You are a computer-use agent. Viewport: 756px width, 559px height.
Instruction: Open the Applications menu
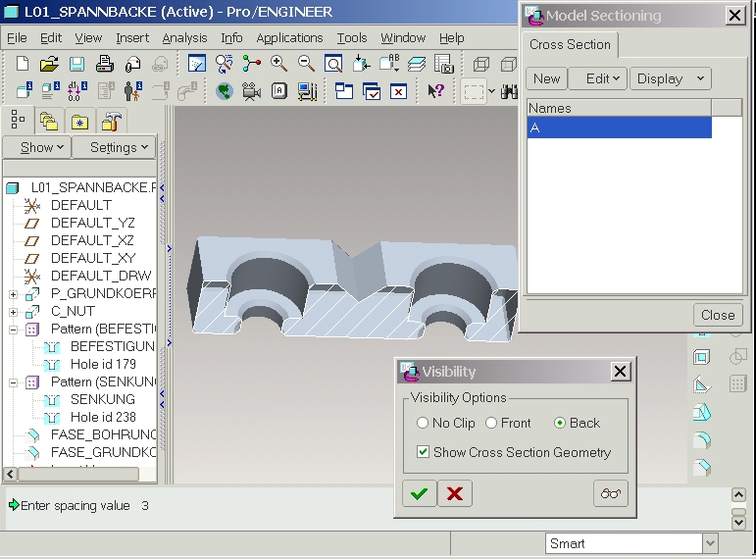click(x=288, y=38)
